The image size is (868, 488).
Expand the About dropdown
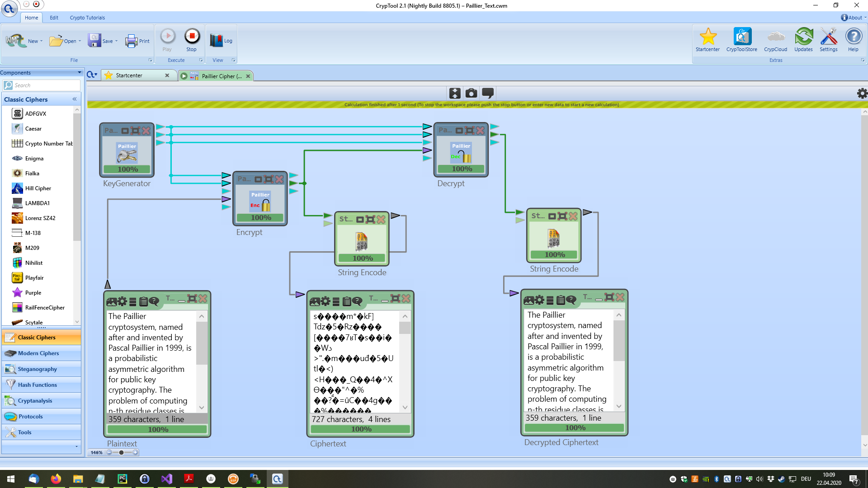865,18
